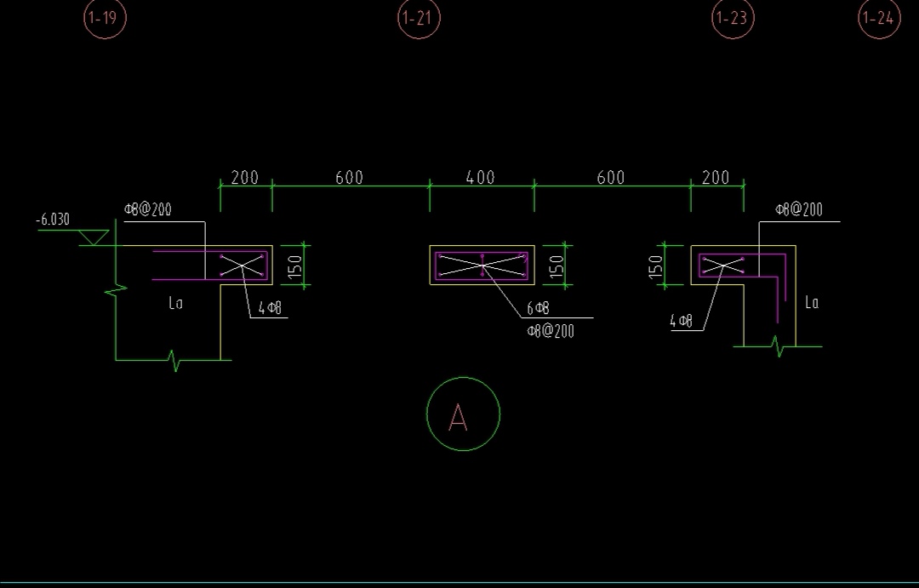Pick the rightmost 200 dimension text
The image size is (919, 588).
coord(716,178)
